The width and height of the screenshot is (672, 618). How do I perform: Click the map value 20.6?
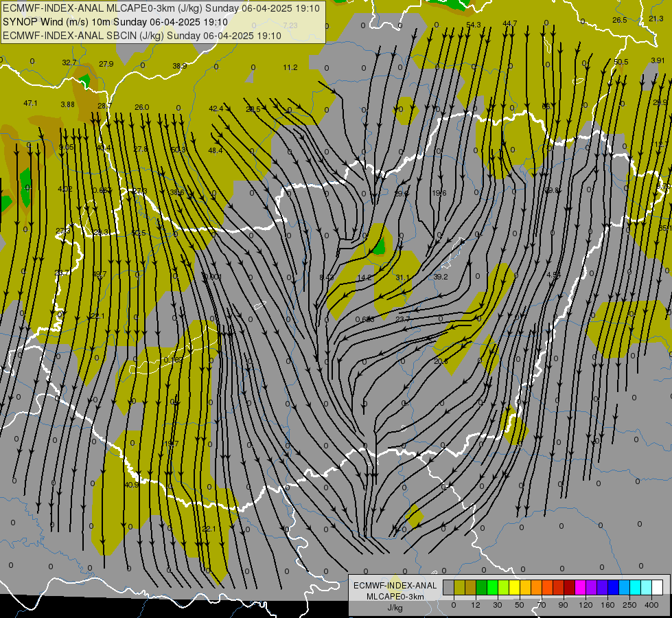coord(441,361)
